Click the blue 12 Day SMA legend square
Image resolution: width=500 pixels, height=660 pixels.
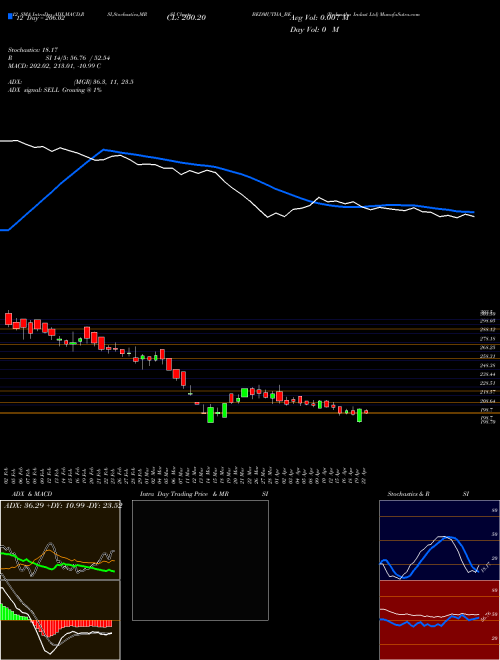pos(10,17)
